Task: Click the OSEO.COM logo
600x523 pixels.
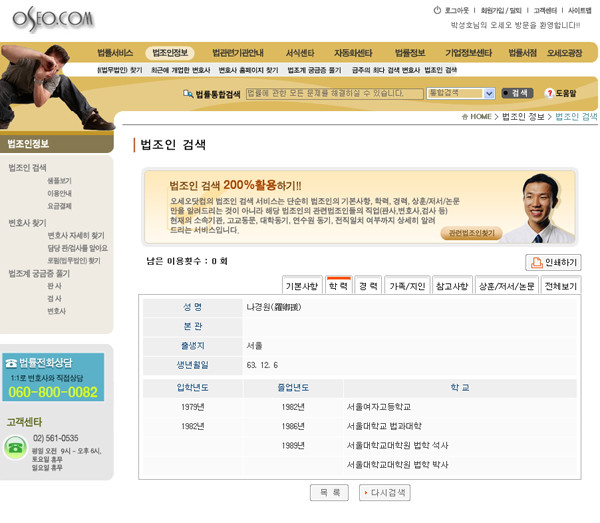Action: coord(54,19)
